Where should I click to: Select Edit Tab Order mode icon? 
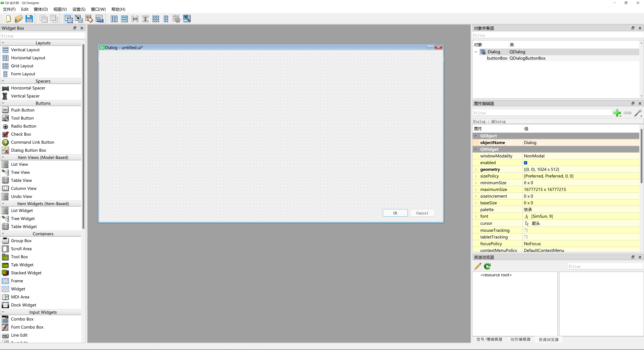[99, 19]
